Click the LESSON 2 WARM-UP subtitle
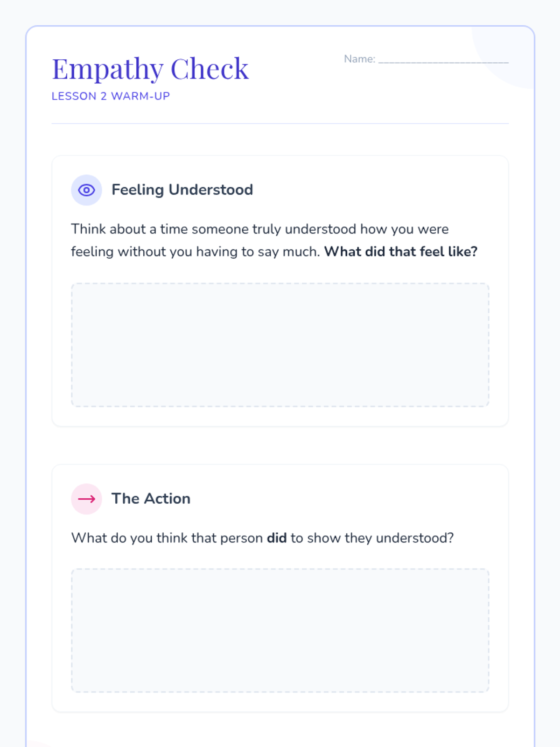This screenshot has height=747, width=560. click(x=111, y=96)
